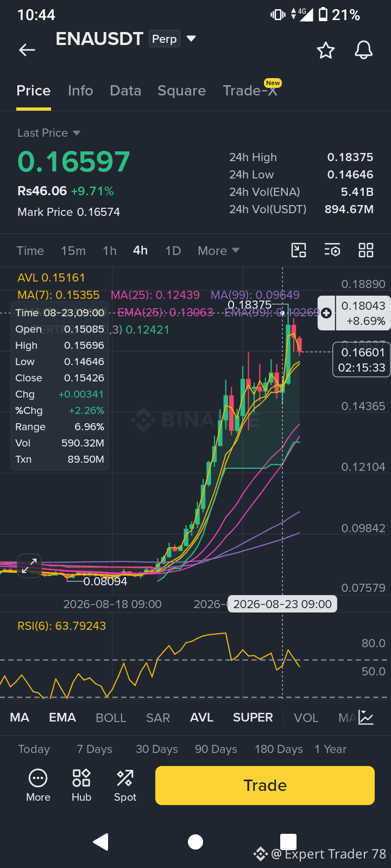This screenshot has height=868, width=391.
Task: Switch to the Price tab
Action: (34, 91)
